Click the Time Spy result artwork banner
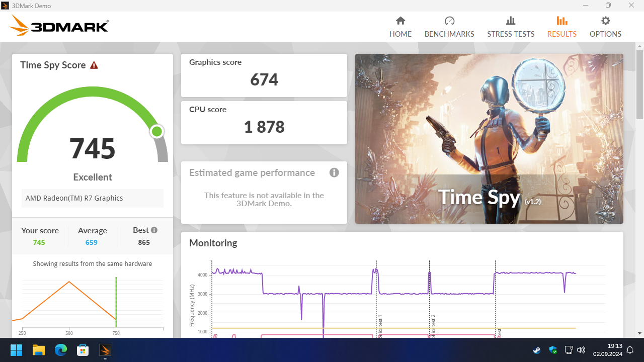The image size is (644, 362). coord(489,138)
